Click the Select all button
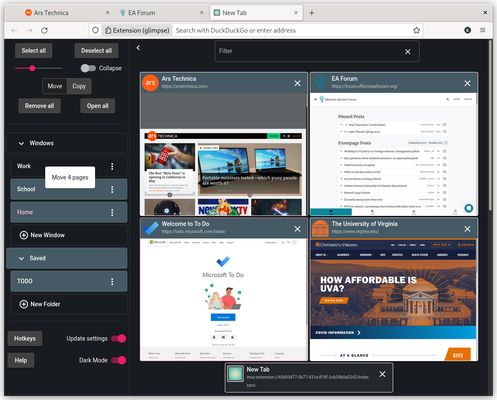Image resolution: width=497 pixels, height=400 pixels. tap(34, 51)
